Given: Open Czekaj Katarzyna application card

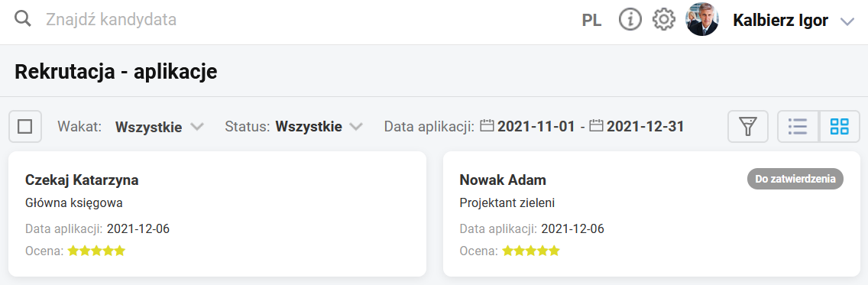Looking at the screenshot, I should pos(218,214).
